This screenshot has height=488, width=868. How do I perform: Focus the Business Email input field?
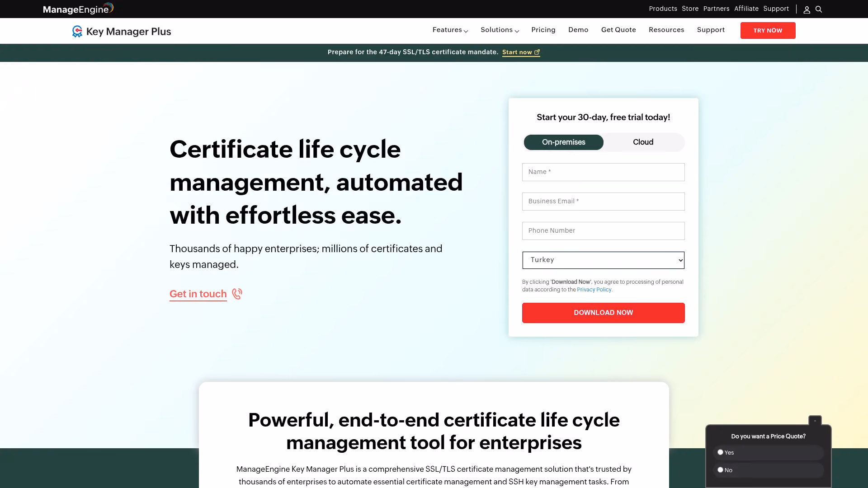(x=603, y=202)
